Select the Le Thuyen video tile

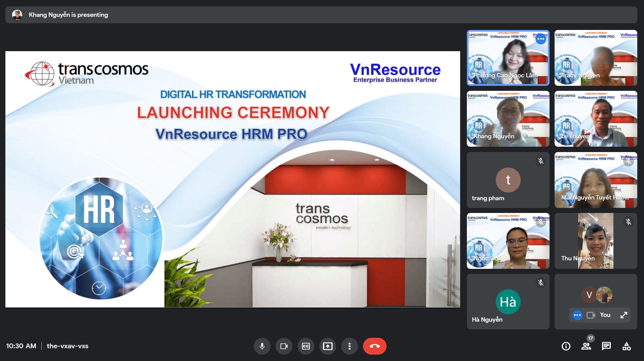point(596,119)
